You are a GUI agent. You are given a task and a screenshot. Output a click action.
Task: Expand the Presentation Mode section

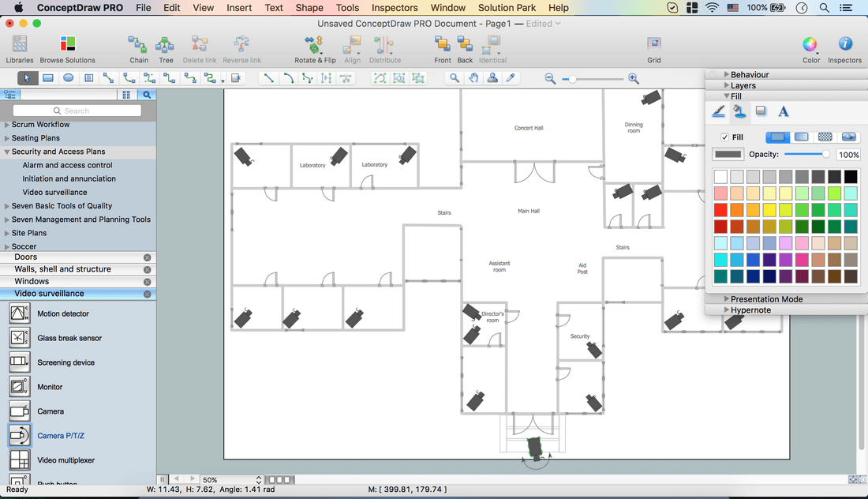[726, 298]
